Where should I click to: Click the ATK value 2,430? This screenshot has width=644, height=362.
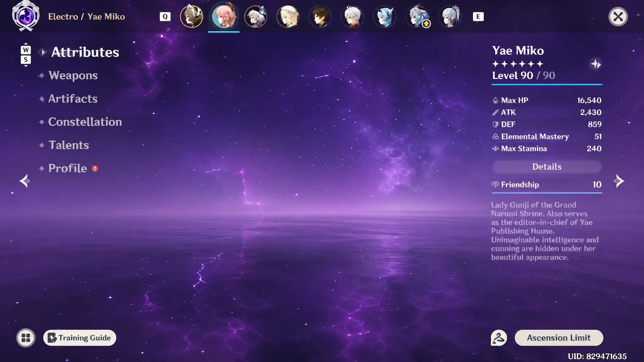tap(591, 112)
